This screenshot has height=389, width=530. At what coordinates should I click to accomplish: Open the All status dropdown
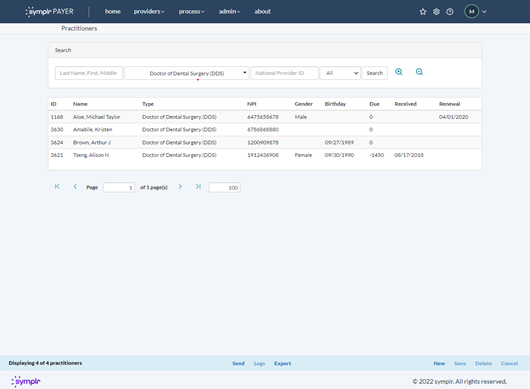[x=340, y=73]
